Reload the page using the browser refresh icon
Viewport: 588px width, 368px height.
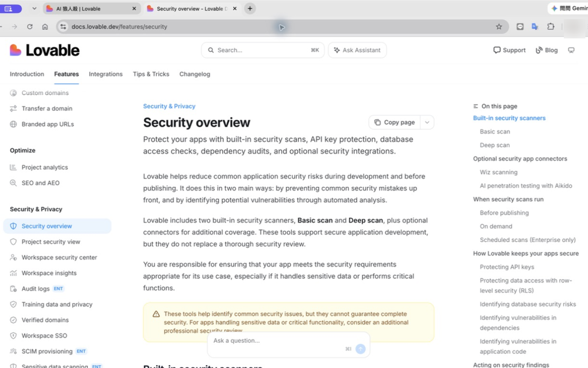[x=30, y=26]
